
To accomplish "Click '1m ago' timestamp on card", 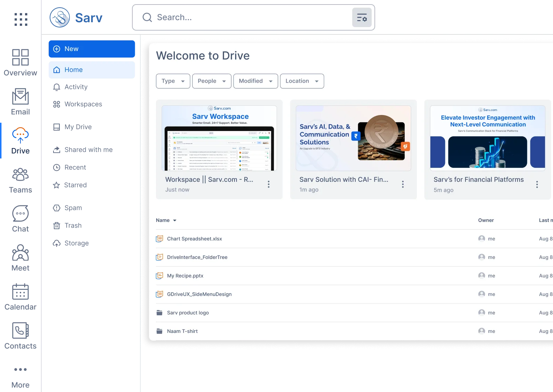I will coord(309,190).
